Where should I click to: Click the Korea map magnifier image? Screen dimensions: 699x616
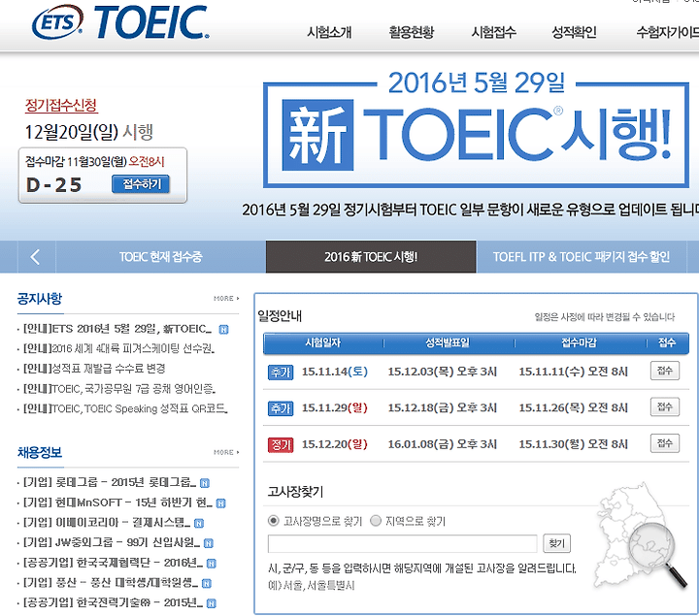[642, 535]
